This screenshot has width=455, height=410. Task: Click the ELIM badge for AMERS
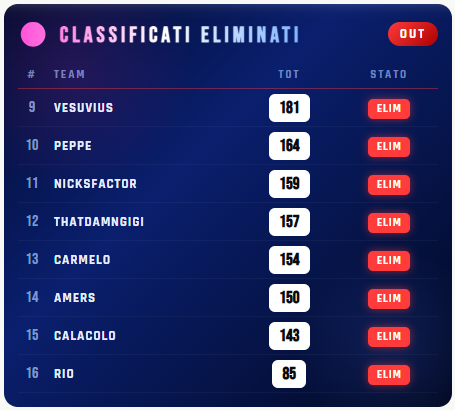tap(389, 299)
